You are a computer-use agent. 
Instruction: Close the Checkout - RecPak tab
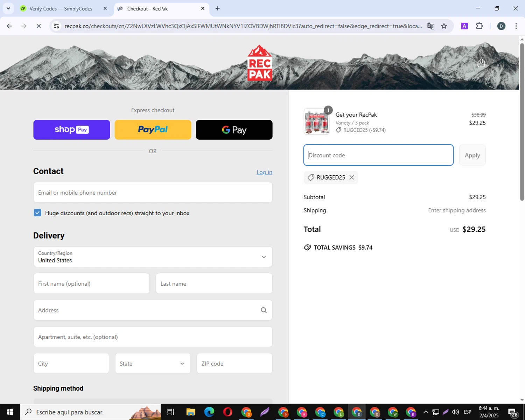[x=203, y=8]
